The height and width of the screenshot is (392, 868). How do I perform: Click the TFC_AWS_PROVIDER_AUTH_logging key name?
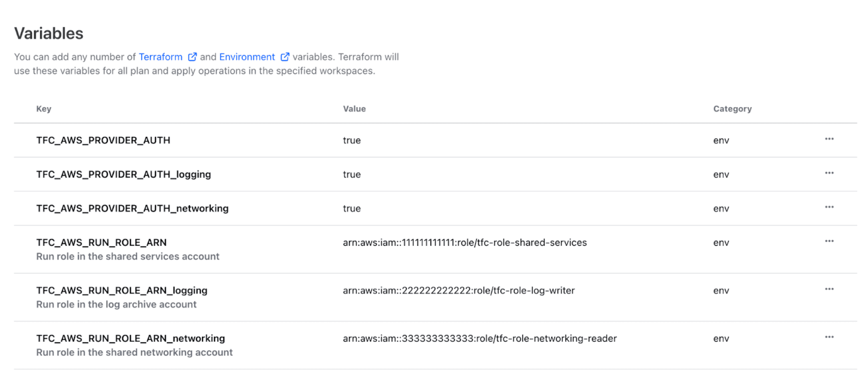click(123, 174)
